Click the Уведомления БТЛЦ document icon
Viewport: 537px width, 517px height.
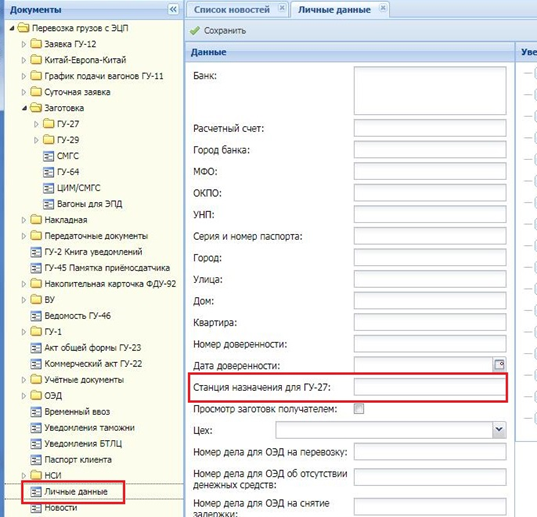click(36, 444)
